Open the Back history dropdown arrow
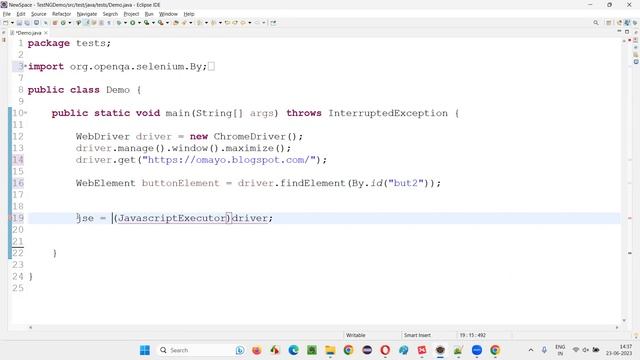640x360 pixels. coord(250,23)
